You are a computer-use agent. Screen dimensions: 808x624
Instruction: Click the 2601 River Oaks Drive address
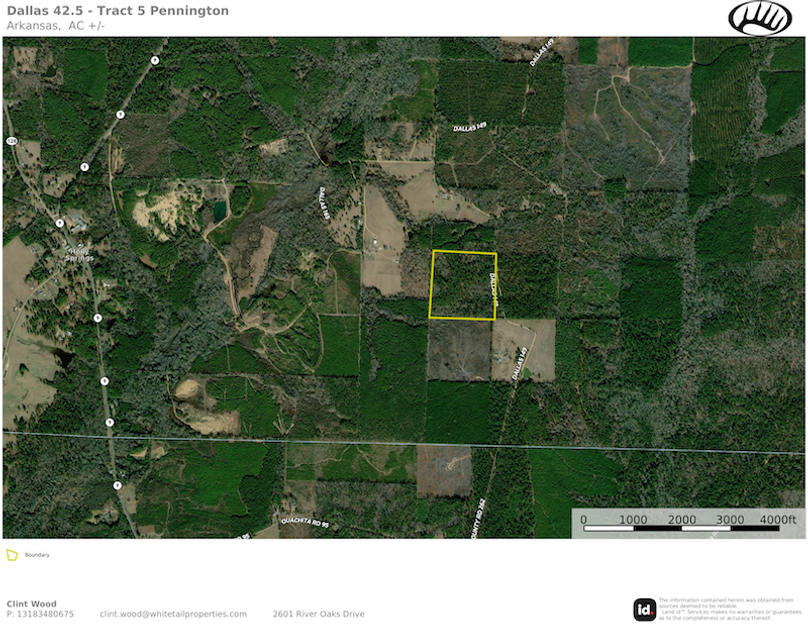tap(320, 612)
